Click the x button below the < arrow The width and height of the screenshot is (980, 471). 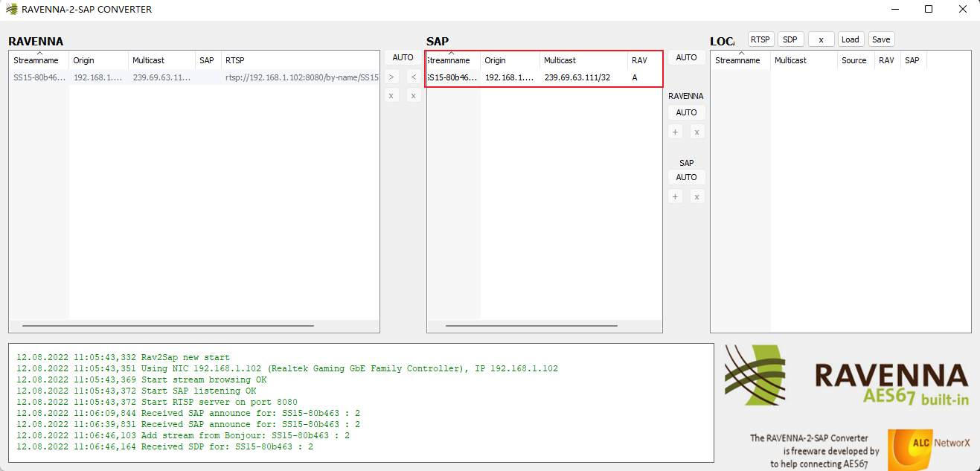pos(414,95)
